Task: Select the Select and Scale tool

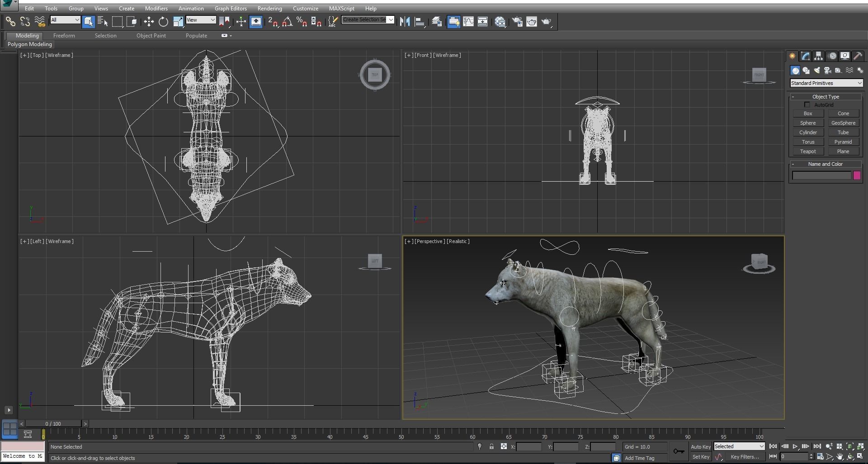Action: pyautogui.click(x=178, y=21)
